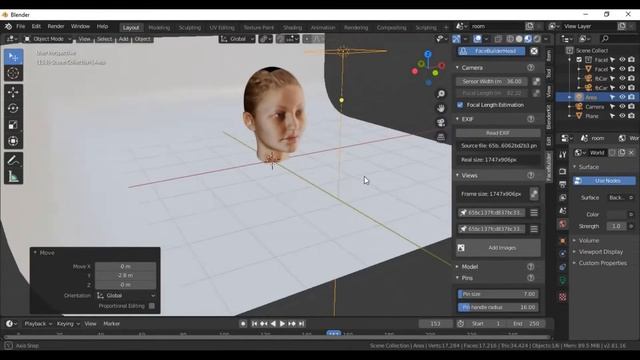Click the pan view hand icon
The width and height of the screenshot is (640, 360).
click(x=441, y=108)
